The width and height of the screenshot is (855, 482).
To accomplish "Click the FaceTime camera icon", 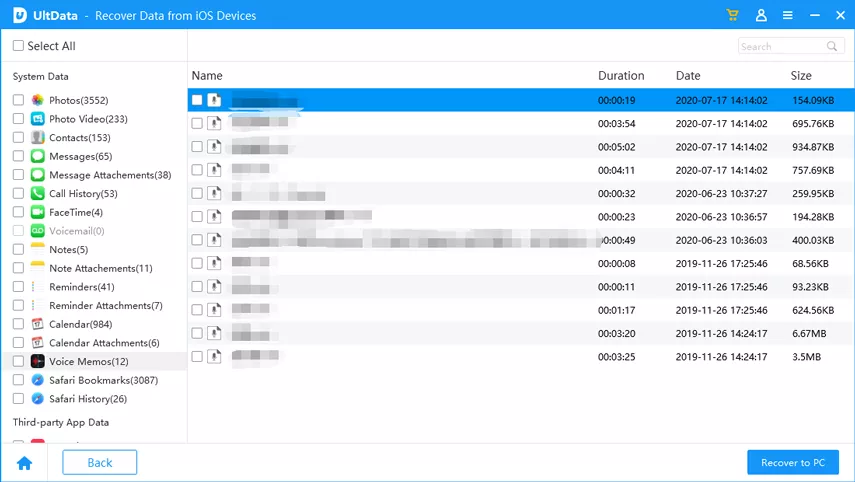I will (x=38, y=212).
